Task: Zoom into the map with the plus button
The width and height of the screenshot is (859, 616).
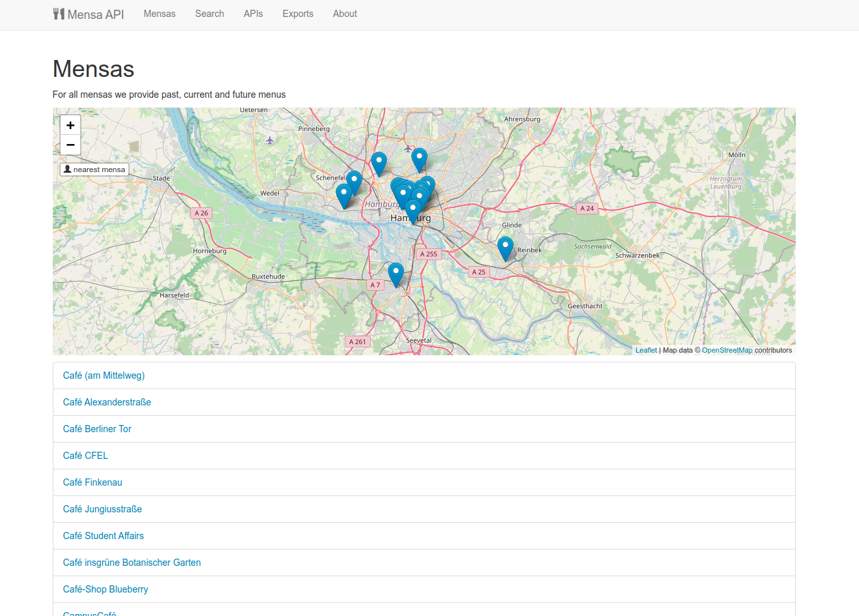Action: click(x=70, y=125)
